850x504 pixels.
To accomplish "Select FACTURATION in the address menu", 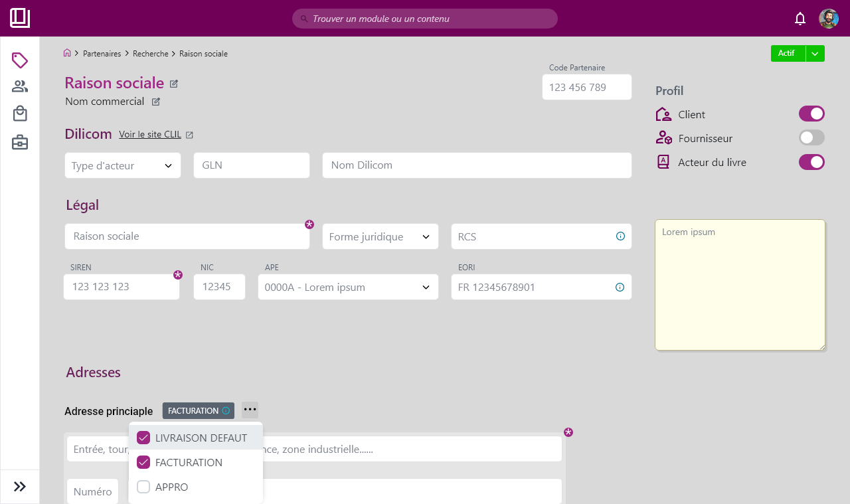I will click(x=189, y=462).
